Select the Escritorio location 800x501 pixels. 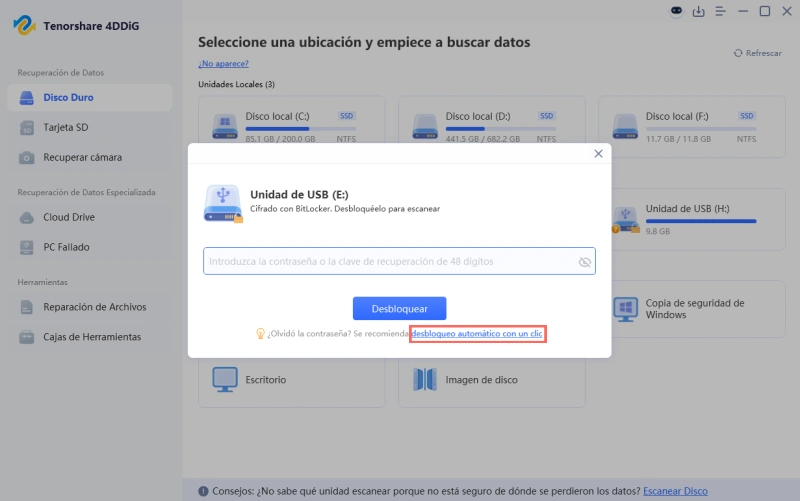coord(292,380)
